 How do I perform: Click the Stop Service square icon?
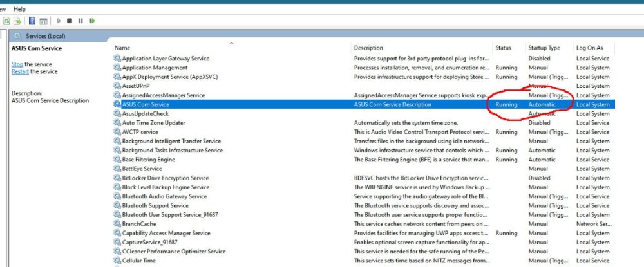70,21
